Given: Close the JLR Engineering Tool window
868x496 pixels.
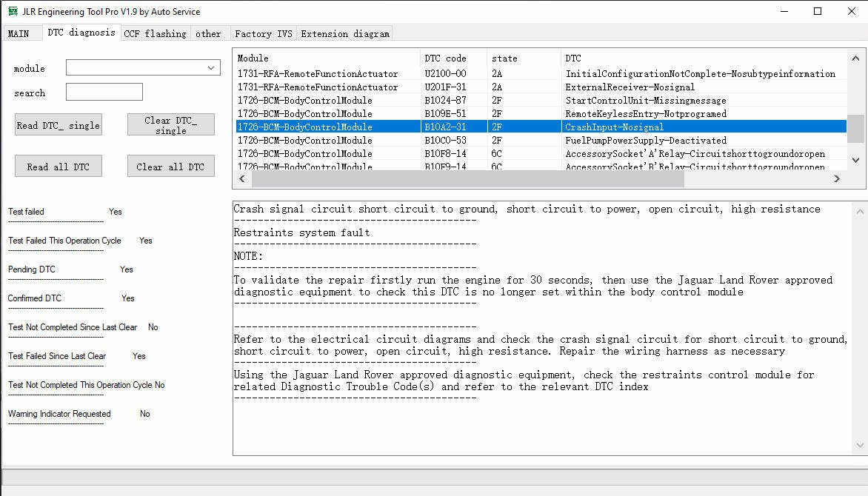Looking at the screenshot, I should click(x=852, y=11).
